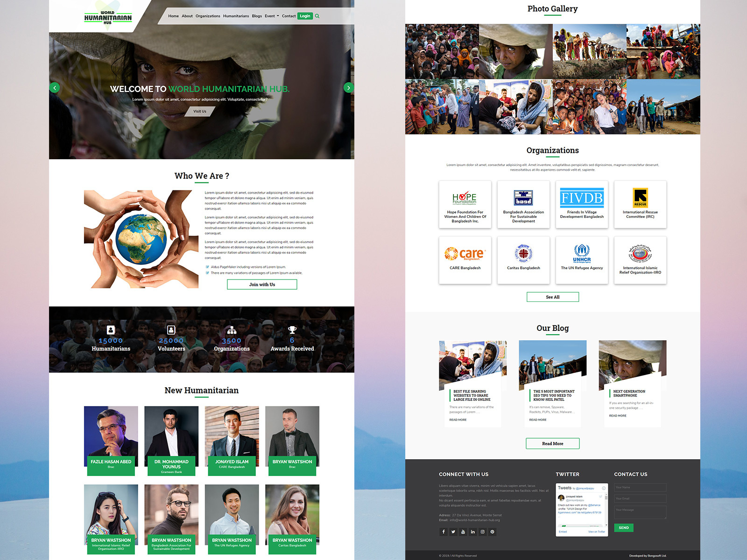The image size is (747, 560).
Task: Open the Humanitarians menu item
Action: point(236,15)
